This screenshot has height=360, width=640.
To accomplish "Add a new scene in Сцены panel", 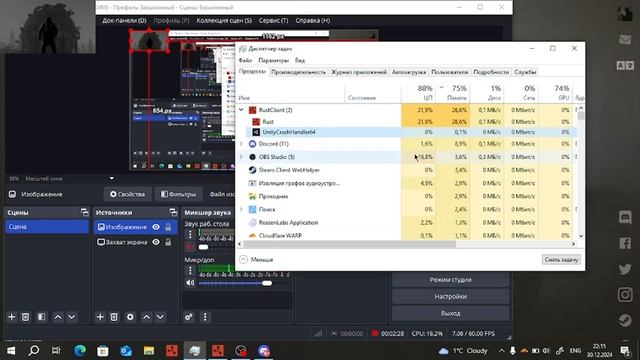I will click(11, 317).
